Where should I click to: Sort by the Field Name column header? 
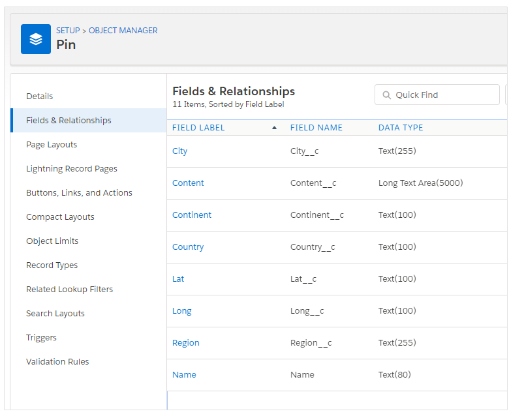(x=316, y=128)
